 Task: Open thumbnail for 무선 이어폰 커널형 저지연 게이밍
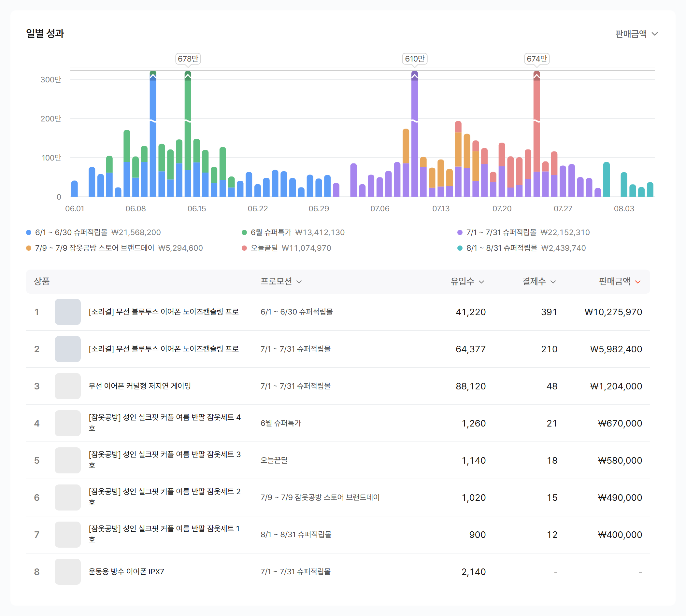click(x=68, y=386)
